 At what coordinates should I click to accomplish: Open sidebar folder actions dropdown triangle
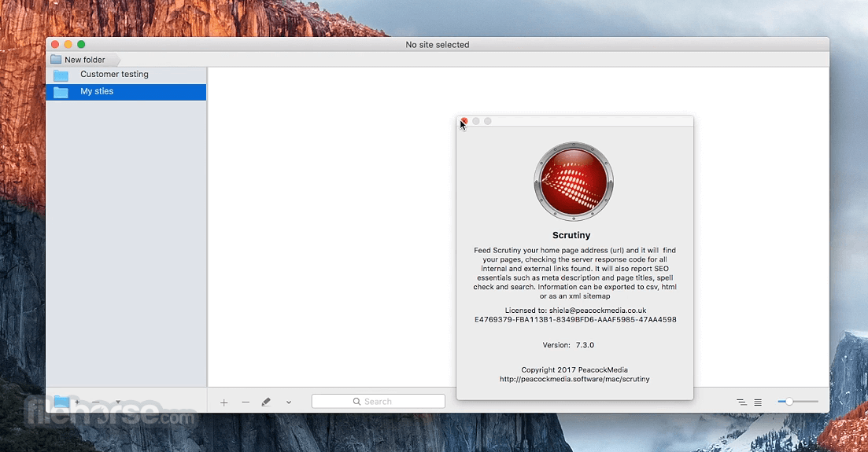point(118,402)
